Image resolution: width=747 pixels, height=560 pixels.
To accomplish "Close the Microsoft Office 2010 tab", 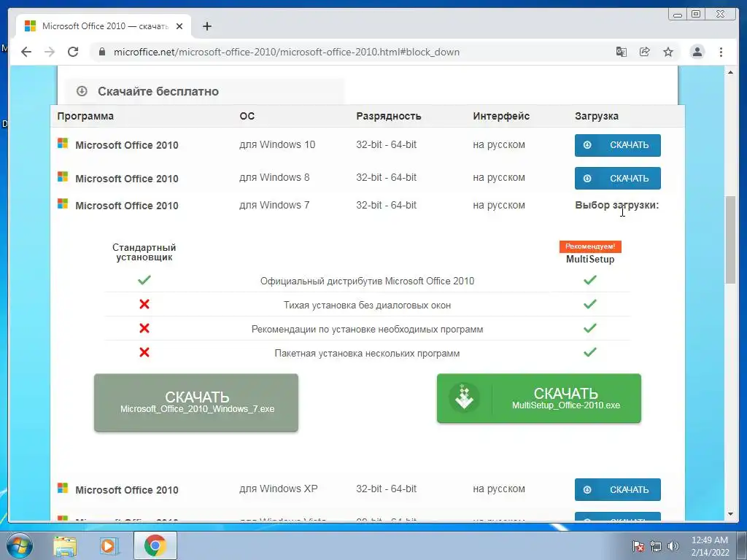I will (179, 26).
